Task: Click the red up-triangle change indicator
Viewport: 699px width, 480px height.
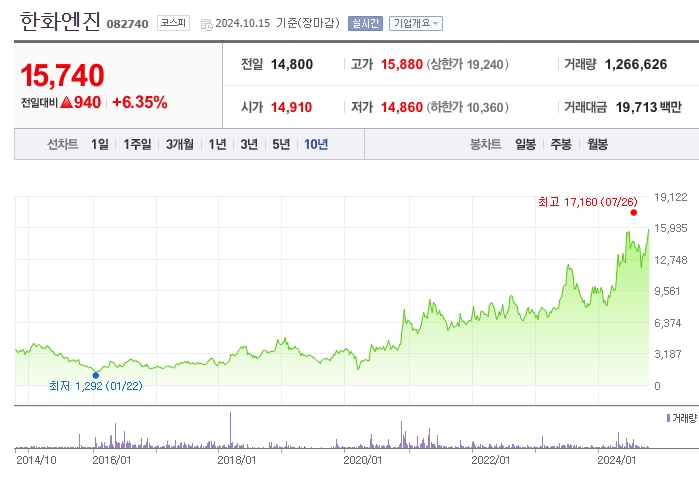Action: (66, 102)
